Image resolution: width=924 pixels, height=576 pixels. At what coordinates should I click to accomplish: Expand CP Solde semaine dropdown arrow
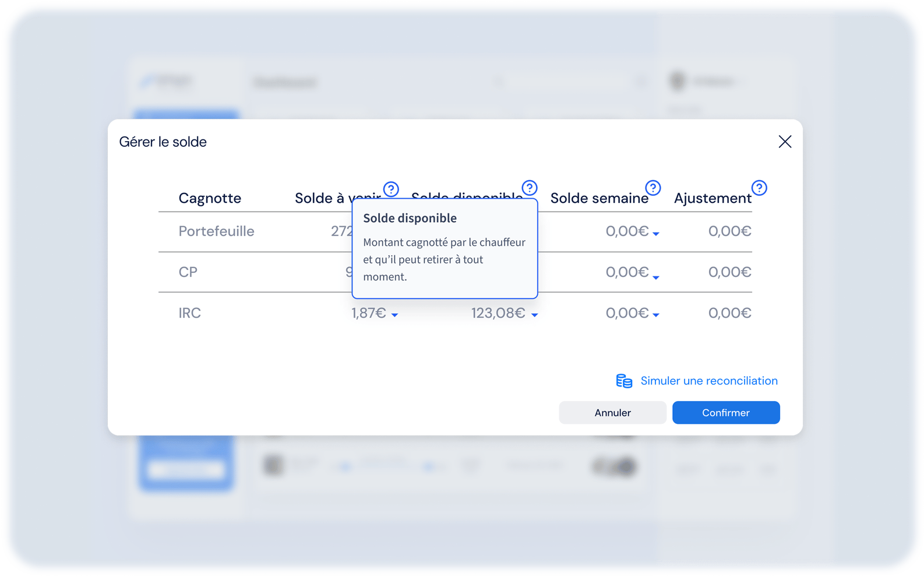pyautogui.click(x=656, y=278)
